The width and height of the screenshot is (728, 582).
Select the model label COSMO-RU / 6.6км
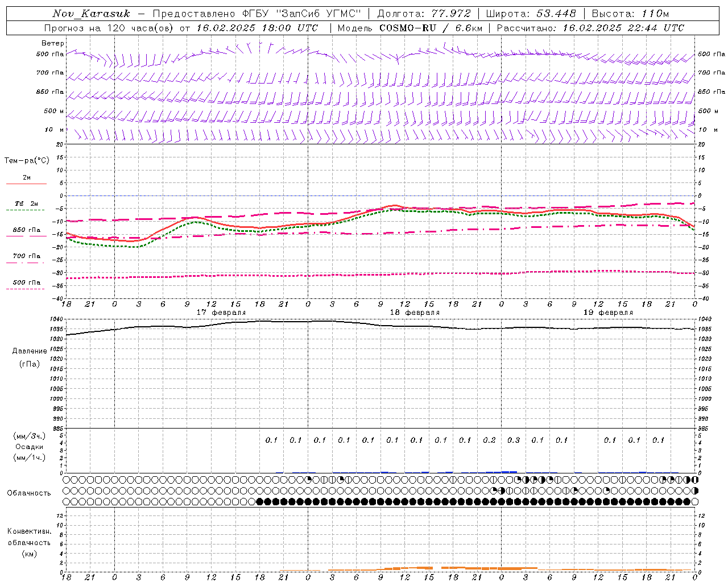[x=431, y=28]
